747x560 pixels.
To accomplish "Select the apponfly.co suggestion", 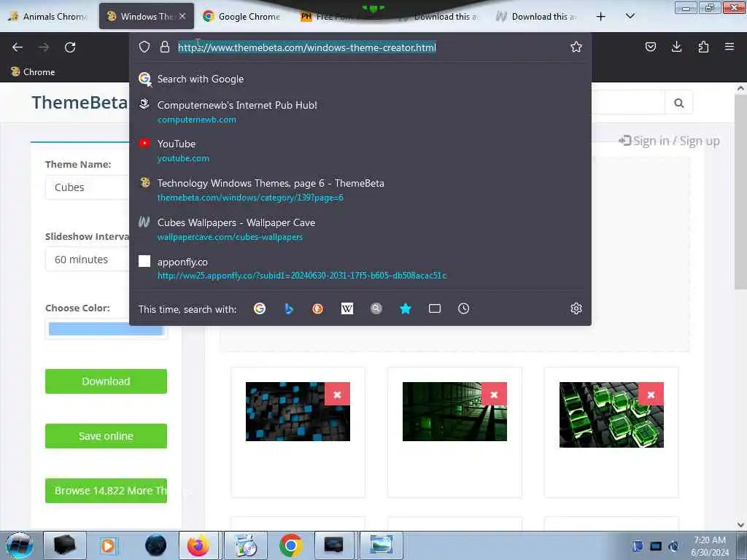I will click(x=360, y=268).
